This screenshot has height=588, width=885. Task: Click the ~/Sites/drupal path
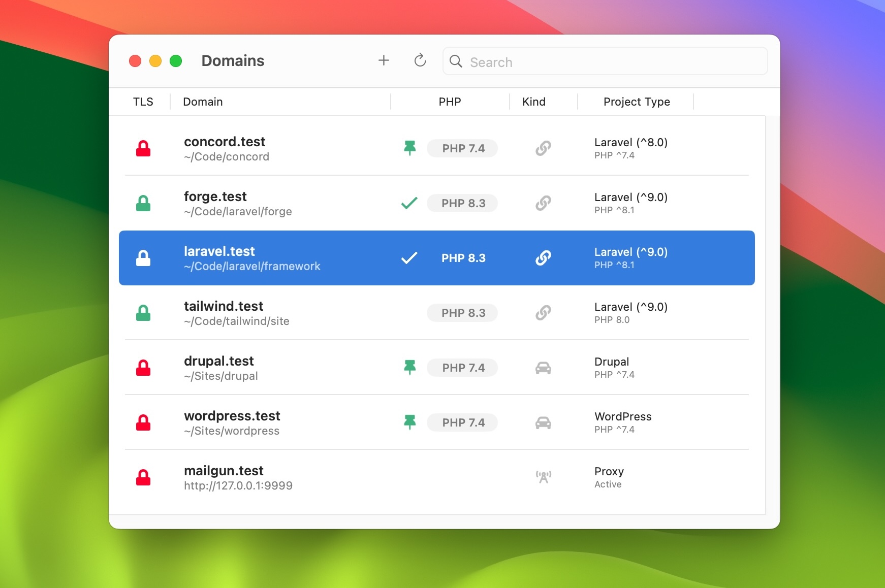pyautogui.click(x=221, y=376)
